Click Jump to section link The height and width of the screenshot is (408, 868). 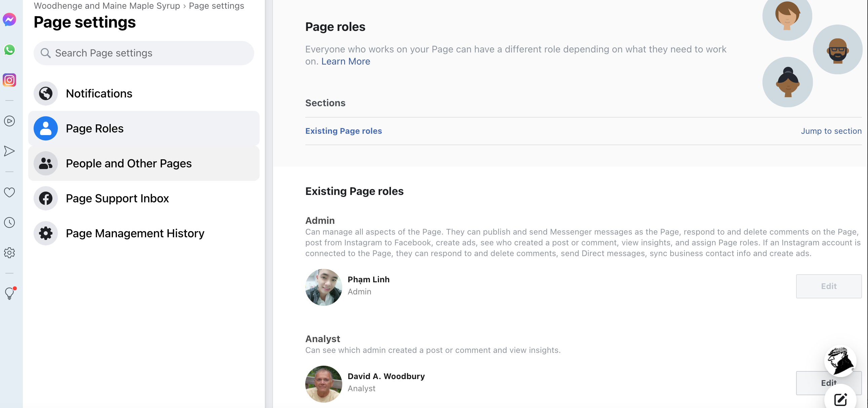pyautogui.click(x=831, y=131)
